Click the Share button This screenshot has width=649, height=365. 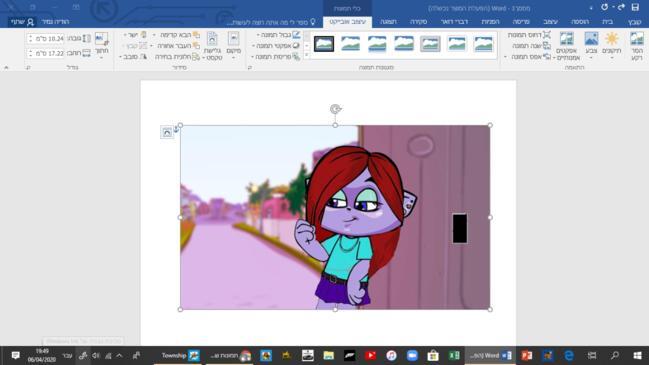[x=22, y=22]
